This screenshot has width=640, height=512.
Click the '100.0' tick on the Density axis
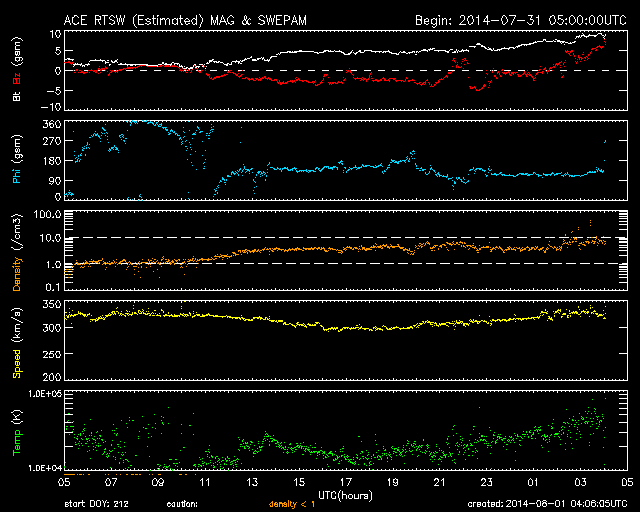point(48,214)
